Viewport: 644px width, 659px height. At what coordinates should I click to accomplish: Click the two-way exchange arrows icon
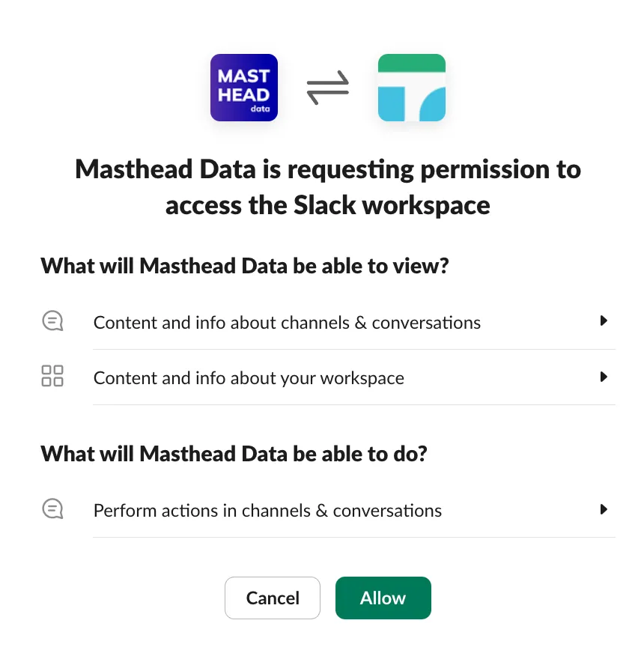click(x=328, y=88)
